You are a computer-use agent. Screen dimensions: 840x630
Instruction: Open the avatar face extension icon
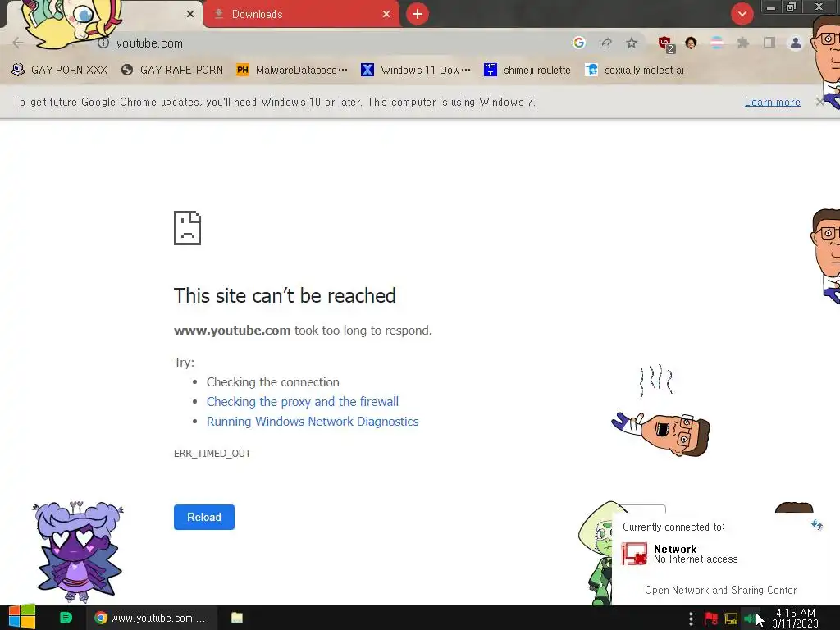(691, 43)
